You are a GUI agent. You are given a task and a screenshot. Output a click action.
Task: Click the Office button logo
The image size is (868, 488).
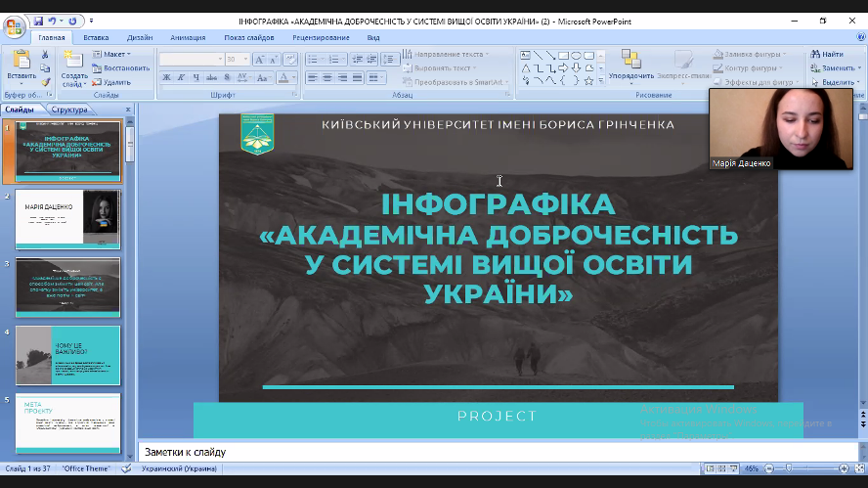(x=14, y=25)
